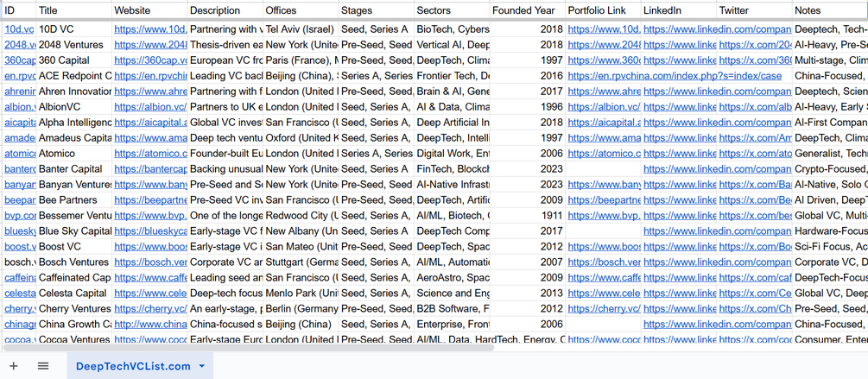
Task: Select the Caffeinated Capital title cell
Action: point(74,277)
